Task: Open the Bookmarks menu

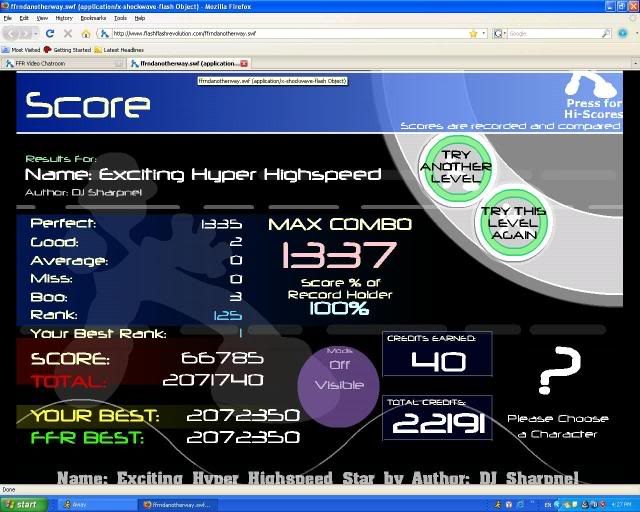Action: [x=93, y=18]
